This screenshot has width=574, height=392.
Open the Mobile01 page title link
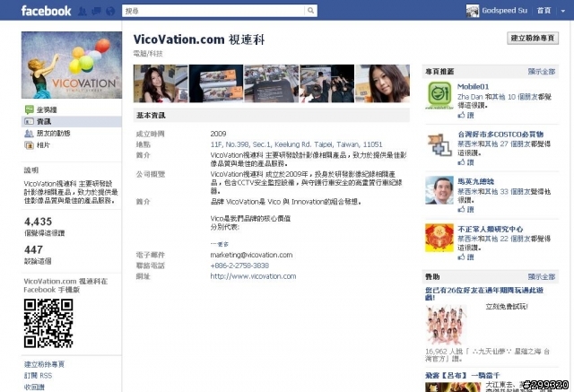[x=473, y=87]
